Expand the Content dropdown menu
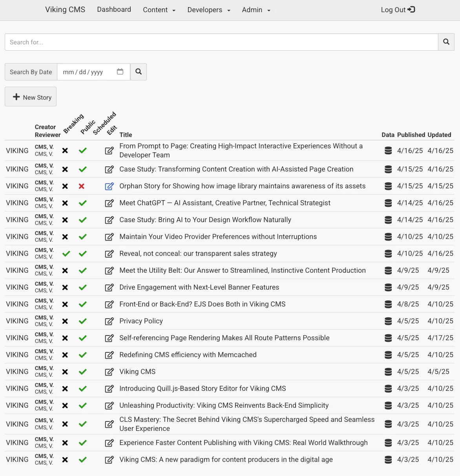The width and height of the screenshot is (460, 476). coord(159,10)
